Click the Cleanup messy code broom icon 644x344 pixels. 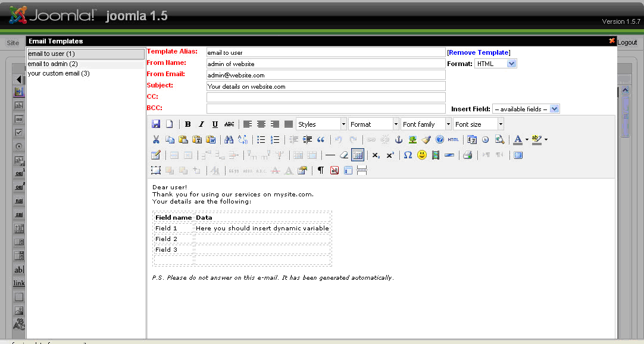click(426, 140)
